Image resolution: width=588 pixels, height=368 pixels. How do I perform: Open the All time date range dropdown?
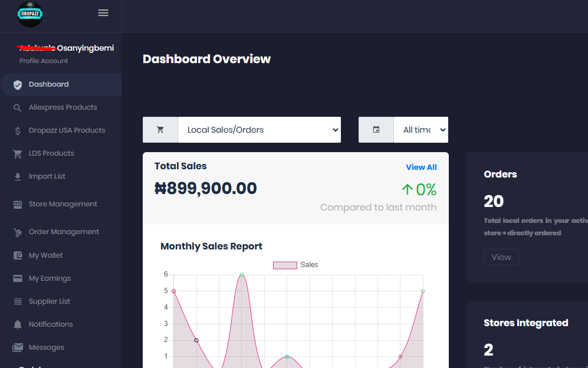[421, 130]
